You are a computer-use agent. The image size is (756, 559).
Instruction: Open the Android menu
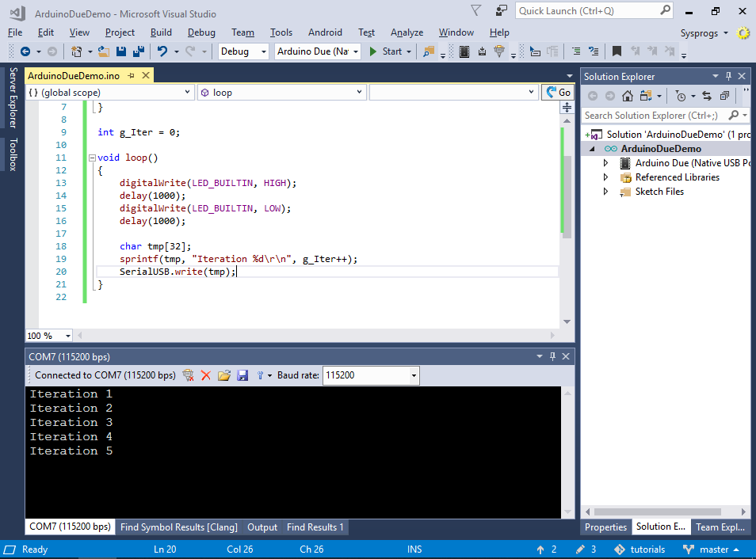(325, 32)
